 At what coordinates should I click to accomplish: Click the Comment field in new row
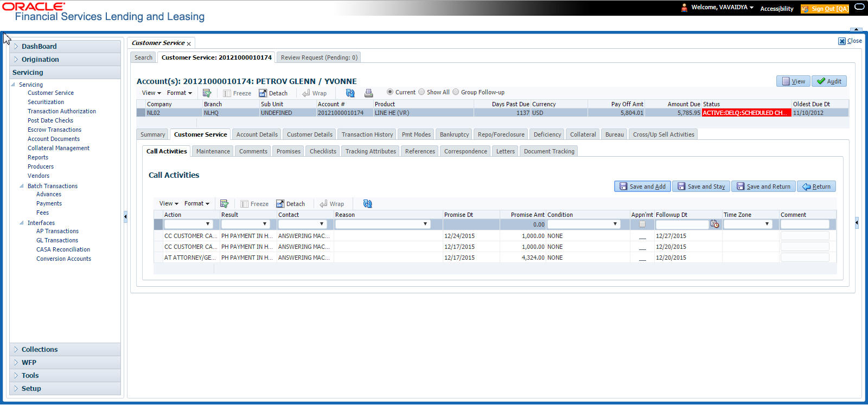click(805, 224)
